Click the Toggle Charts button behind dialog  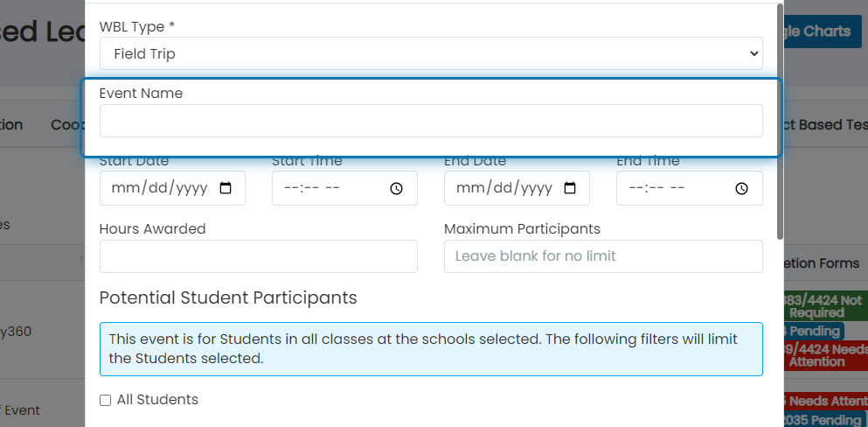tap(819, 31)
